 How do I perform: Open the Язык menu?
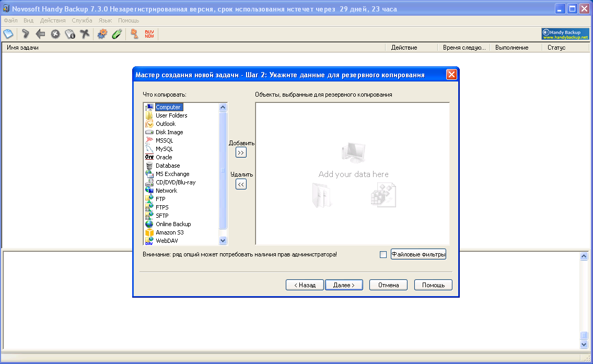click(x=105, y=20)
